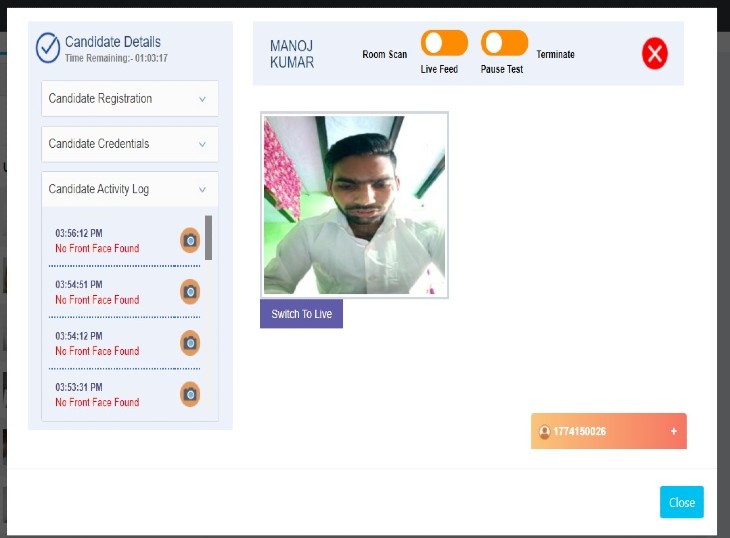The width and height of the screenshot is (730, 538).
Task: Click the blue Close button
Action: click(x=681, y=502)
